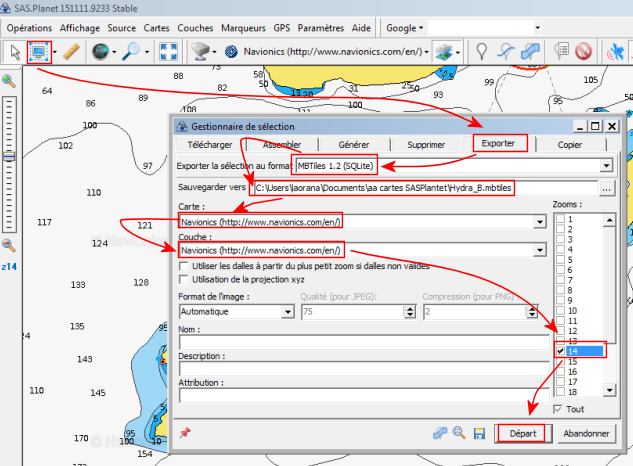Viewport: 633px width, 466px height.
Task: Click the zoom-to-selection magnifier icon
Action: click(459, 433)
